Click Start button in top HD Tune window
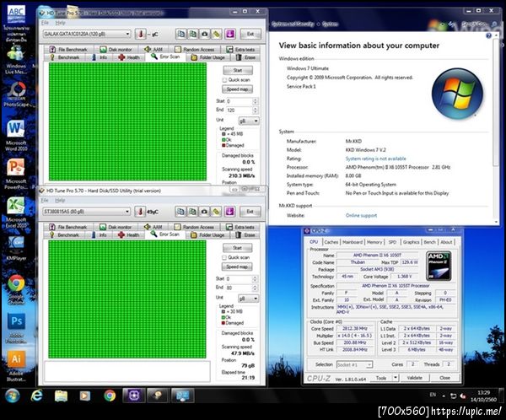506x420 pixels. coord(238,70)
